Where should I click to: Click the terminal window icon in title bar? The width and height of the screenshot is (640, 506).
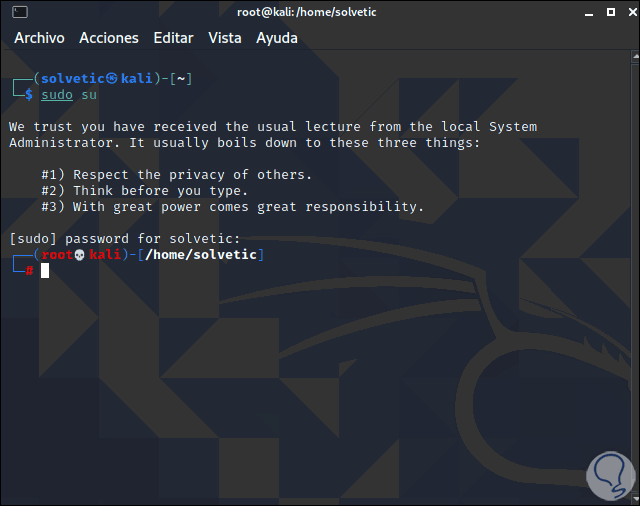[x=19, y=12]
